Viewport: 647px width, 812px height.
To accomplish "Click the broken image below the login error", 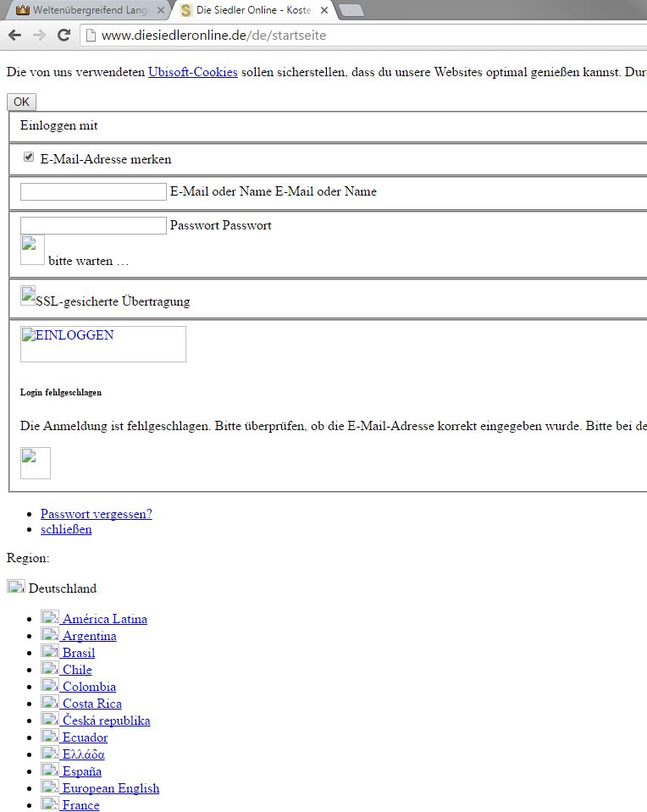I will (x=36, y=463).
